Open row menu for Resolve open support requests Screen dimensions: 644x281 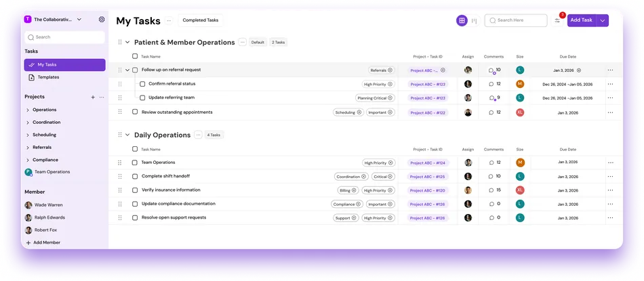pyautogui.click(x=610, y=217)
